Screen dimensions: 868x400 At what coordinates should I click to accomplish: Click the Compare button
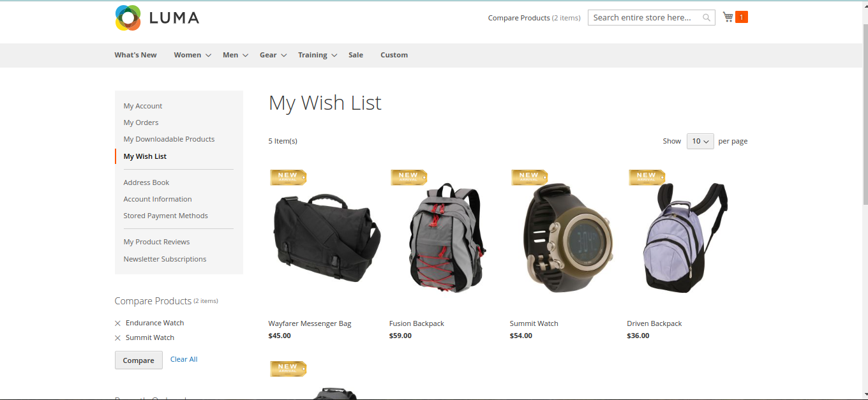(x=138, y=360)
